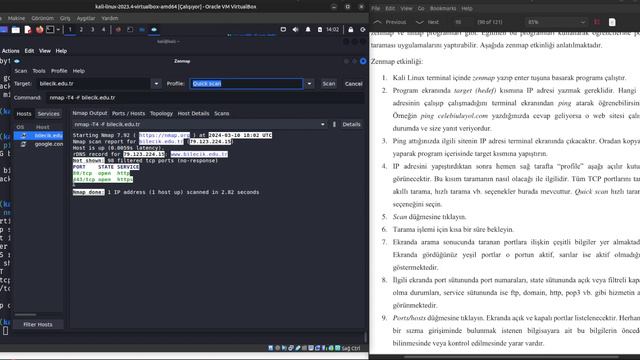Open the Kali applications menu icon
The height and width of the screenshot is (360, 640).
pos(4,29)
